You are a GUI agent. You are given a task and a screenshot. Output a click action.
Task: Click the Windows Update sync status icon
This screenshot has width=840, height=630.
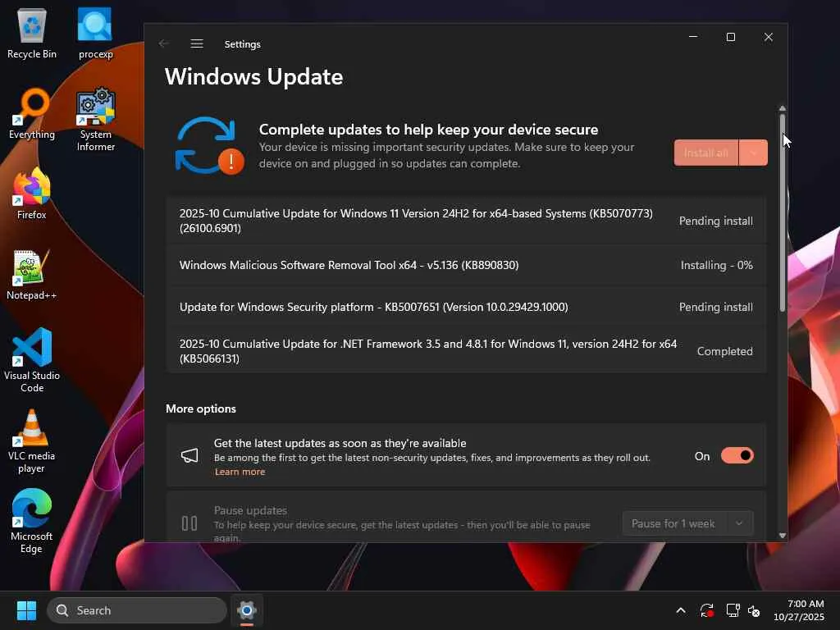pyautogui.click(x=209, y=146)
